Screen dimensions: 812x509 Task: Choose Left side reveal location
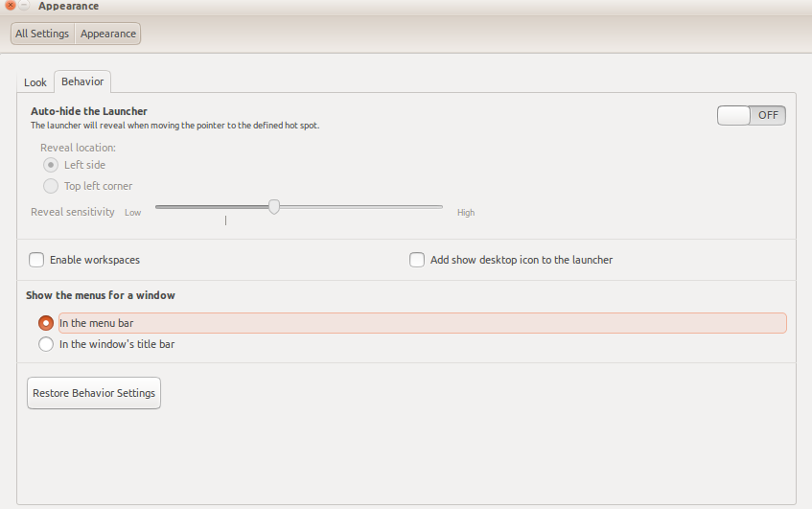click(x=51, y=165)
